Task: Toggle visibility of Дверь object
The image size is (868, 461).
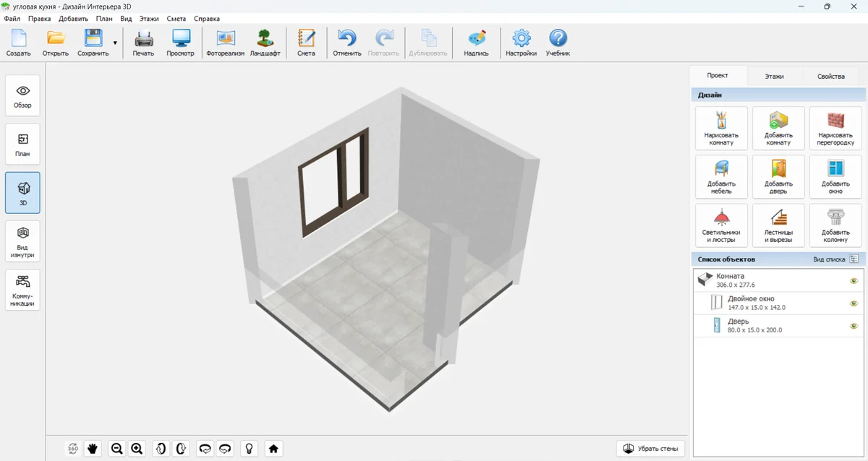Action: pos(854,326)
